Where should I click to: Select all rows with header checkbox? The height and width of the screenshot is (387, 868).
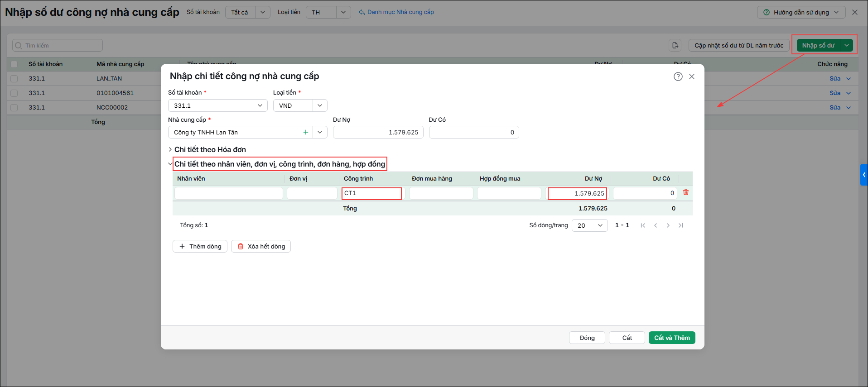click(14, 64)
